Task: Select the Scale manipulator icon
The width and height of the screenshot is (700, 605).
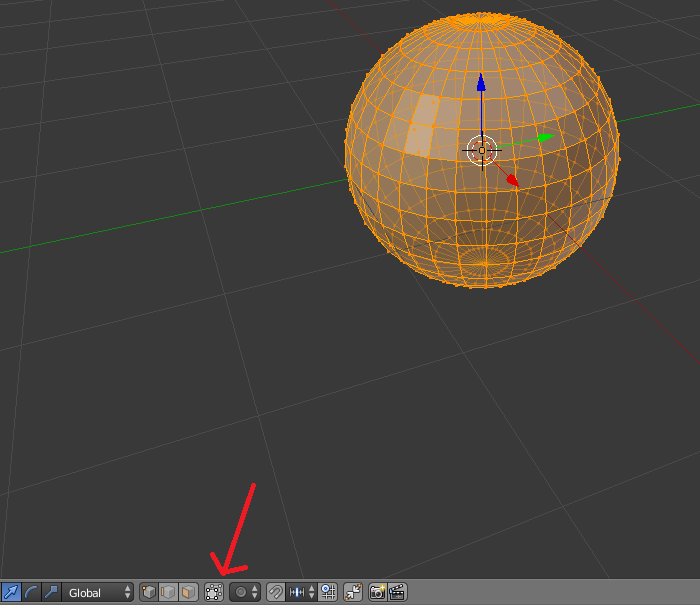Action: 51,592
